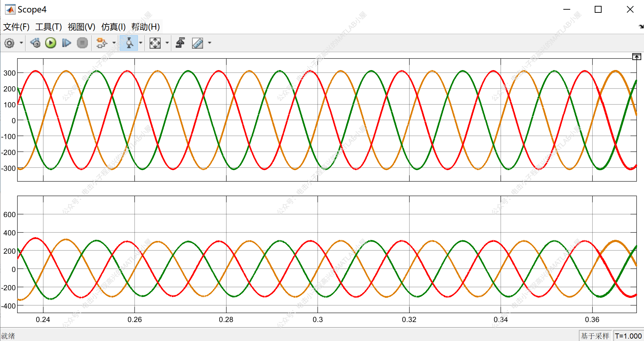Open the 工具(T) menu
This screenshot has height=341, width=644.
click(49, 27)
